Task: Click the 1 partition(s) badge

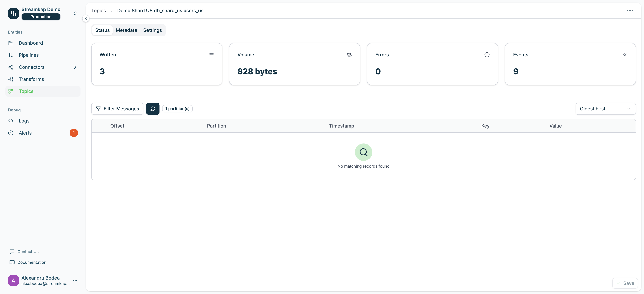Action: 177,109
